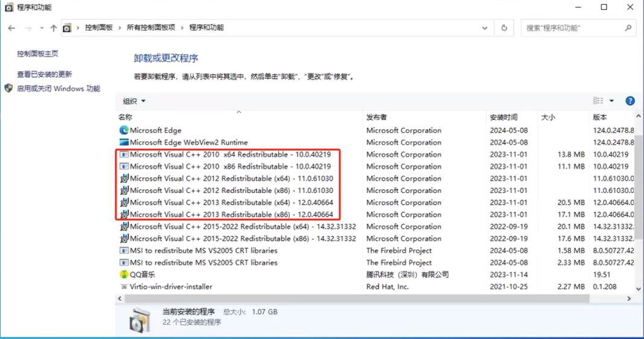This screenshot has width=644, height=339.
Task: Select Visual C++ 2010 x64 Redistributable icon
Action: click(x=124, y=154)
